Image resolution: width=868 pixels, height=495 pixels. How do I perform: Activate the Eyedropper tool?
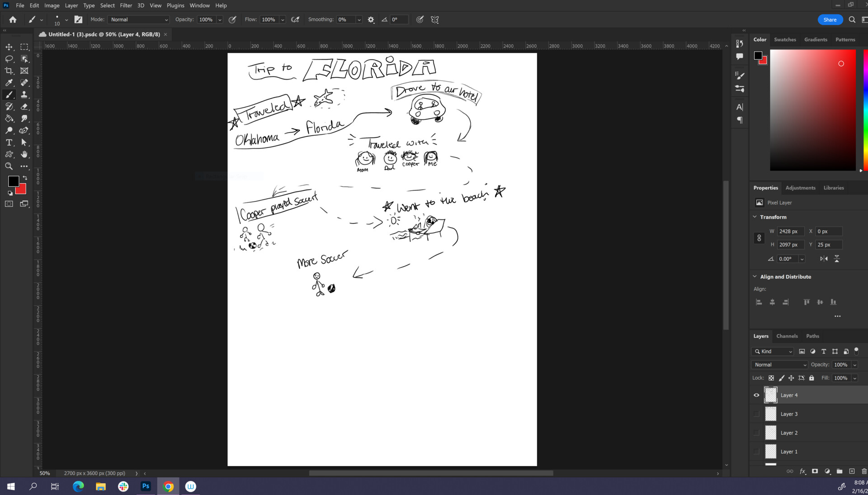pyautogui.click(x=9, y=83)
